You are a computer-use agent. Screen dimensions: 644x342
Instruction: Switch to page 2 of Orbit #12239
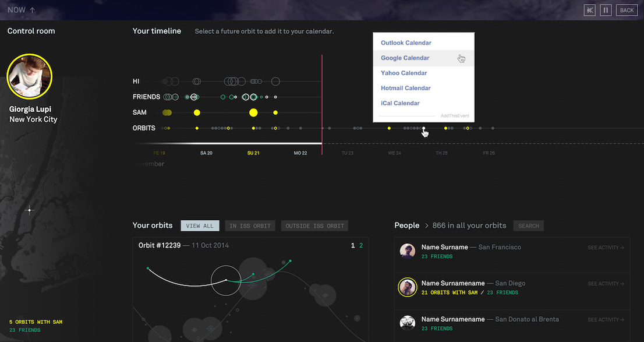click(x=361, y=245)
